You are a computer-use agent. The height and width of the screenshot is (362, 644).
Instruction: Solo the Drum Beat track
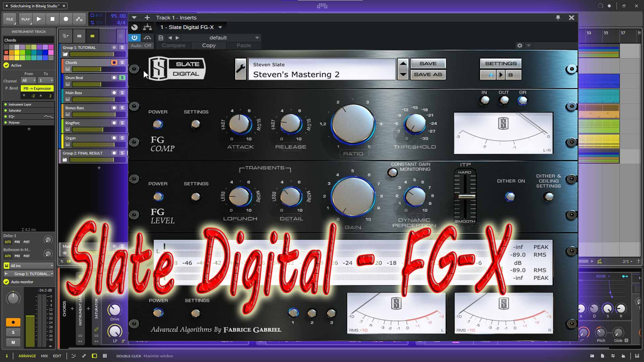(x=122, y=77)
